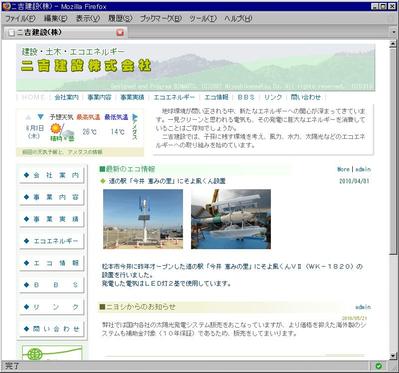
Task: Click the vertical scrollbar down arrow
Action: pos(393,356)
